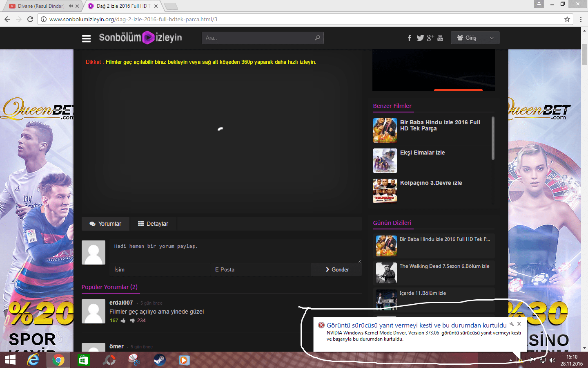Click the erdal007 commenter name
The width and height of the screenshot is (588, 368).
[x=121, y=303]
